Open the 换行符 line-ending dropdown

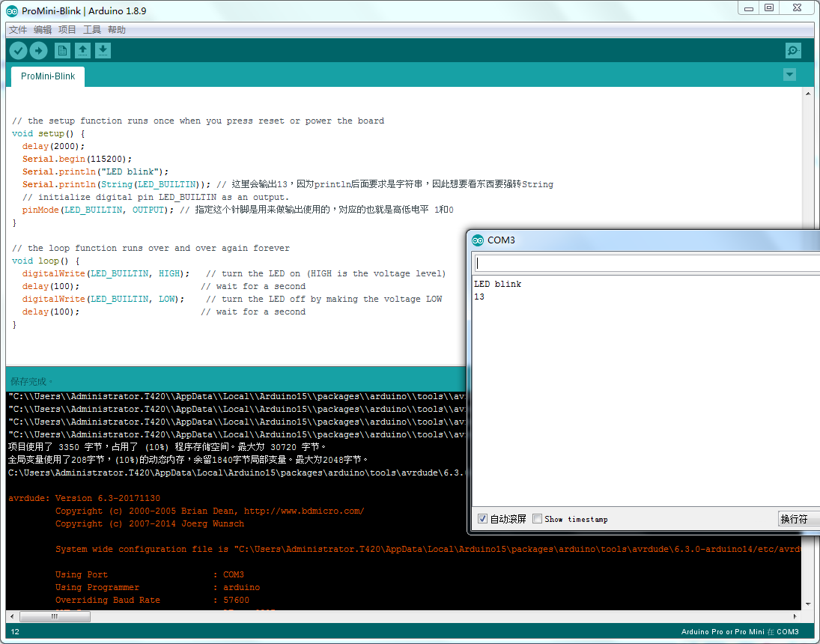click(x=799, y=519)
